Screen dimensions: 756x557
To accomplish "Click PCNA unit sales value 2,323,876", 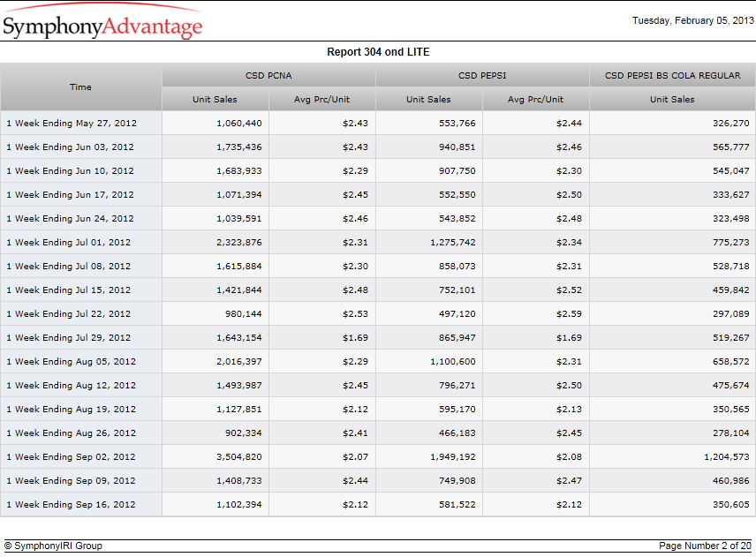I will click(239, 243).
